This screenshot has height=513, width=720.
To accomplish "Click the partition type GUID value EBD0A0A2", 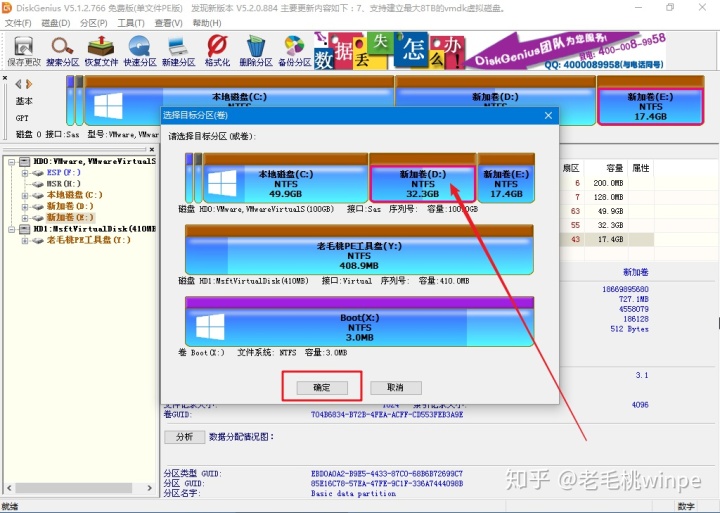I will point(387,474).
